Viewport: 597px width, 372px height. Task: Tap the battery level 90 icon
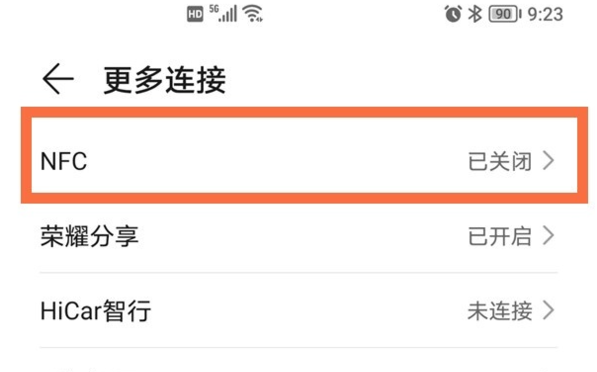point(504,14)
